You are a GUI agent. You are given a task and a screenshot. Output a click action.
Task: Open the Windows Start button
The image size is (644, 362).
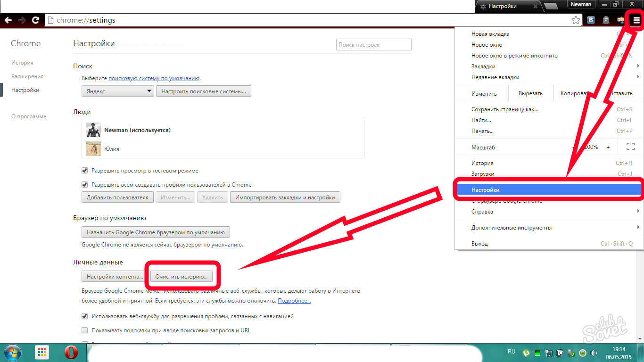[13, 353]
